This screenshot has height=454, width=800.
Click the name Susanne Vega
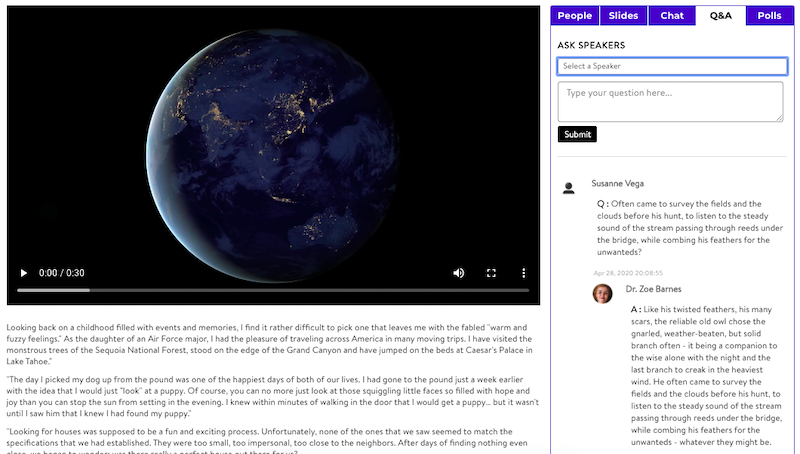(x=617, y=183)
